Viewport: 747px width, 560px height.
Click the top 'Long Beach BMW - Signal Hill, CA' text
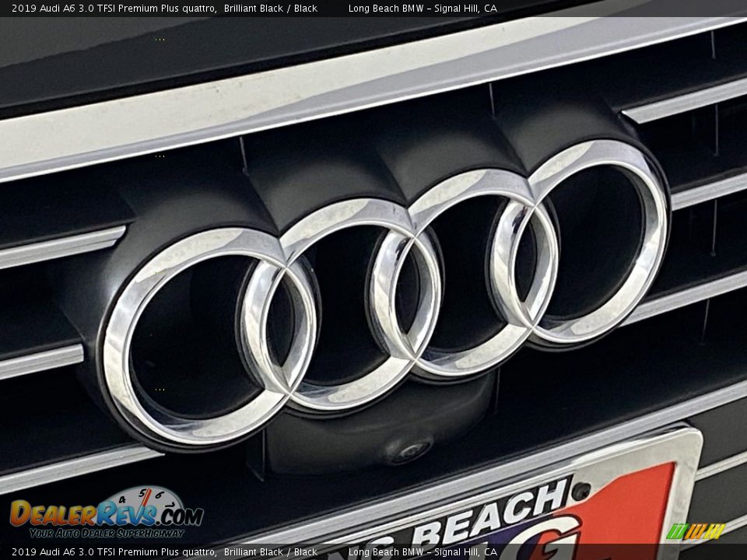coord(423,8)
